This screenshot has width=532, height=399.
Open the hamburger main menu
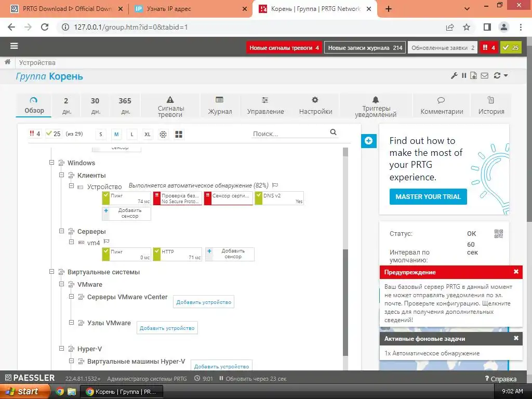coord(14,46)
